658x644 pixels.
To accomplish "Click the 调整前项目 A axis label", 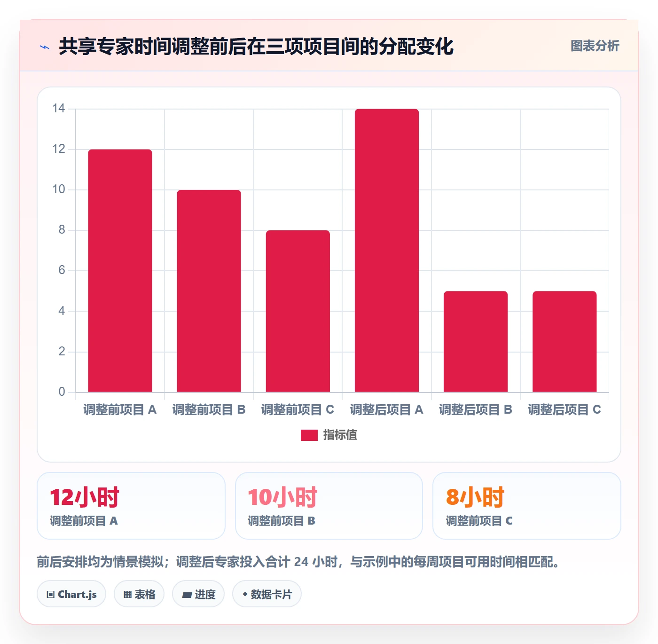I will [x=120, y=410].
